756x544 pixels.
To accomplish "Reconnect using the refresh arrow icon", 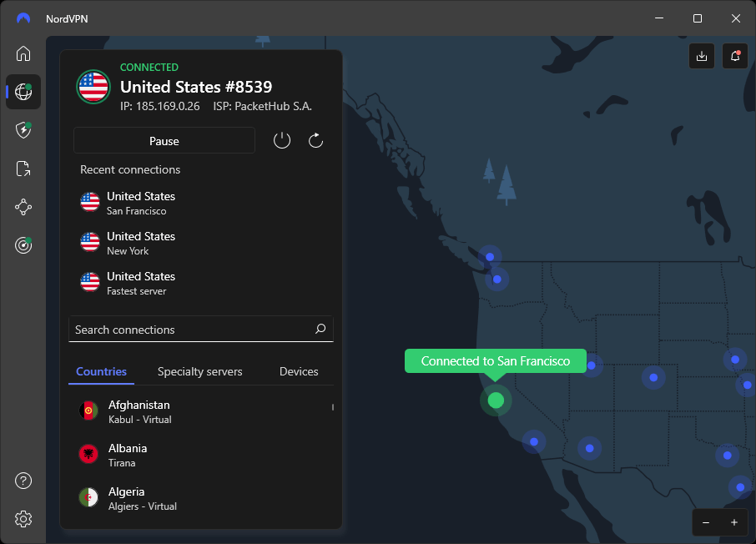I will [x=315, y=141].
